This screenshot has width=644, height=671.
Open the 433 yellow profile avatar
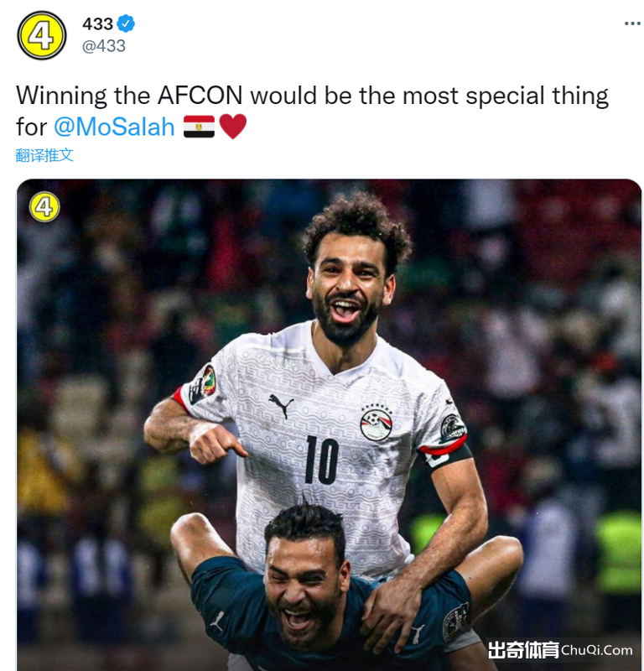41,35
